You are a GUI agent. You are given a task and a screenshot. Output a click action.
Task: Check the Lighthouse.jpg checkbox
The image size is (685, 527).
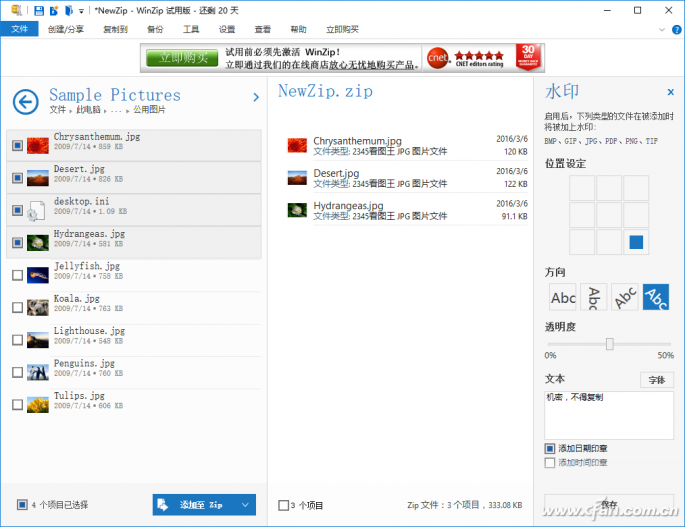tap(17, 340)
